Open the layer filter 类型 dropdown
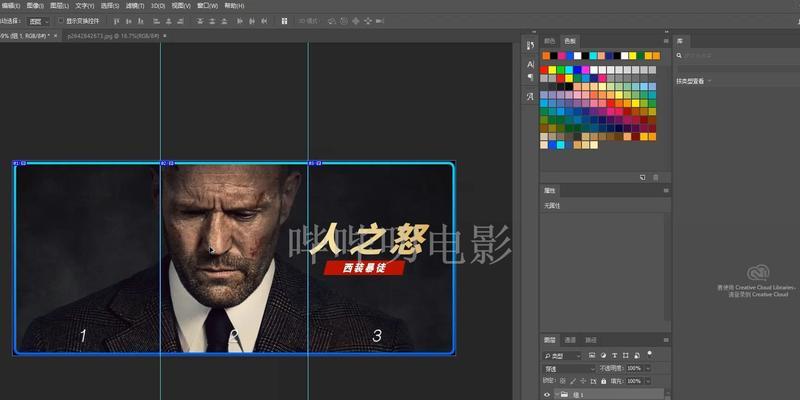800x400 pixels. (x=562, y=356)
